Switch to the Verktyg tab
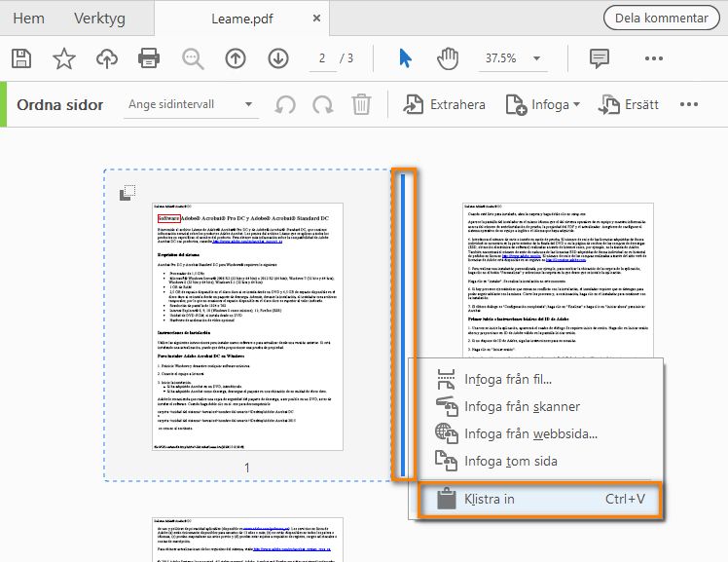Viewport: 728px width, 562px height. [99, 19]
